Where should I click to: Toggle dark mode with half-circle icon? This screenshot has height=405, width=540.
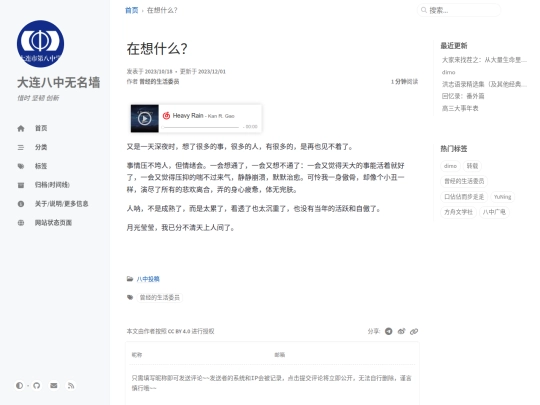[x=19, y=385]
